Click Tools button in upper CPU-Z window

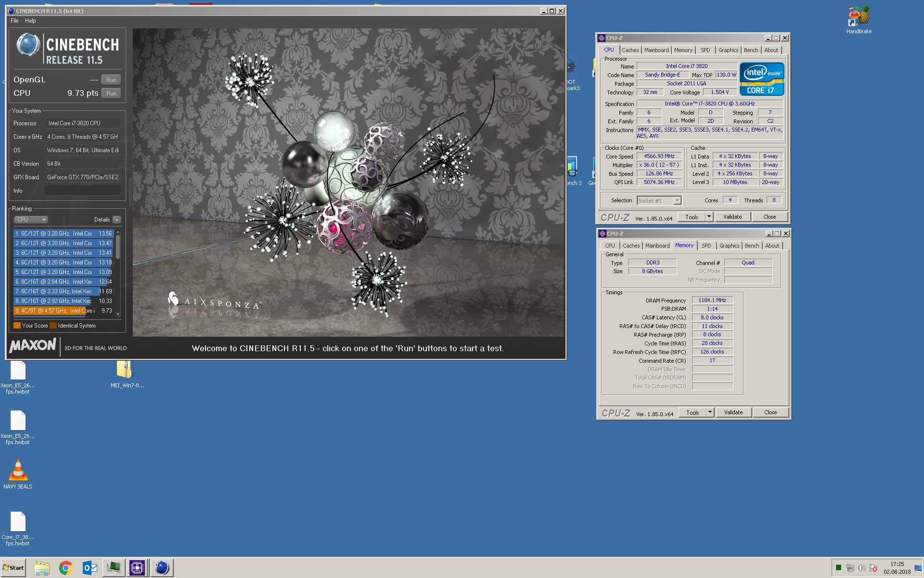(x=692, y=217)
